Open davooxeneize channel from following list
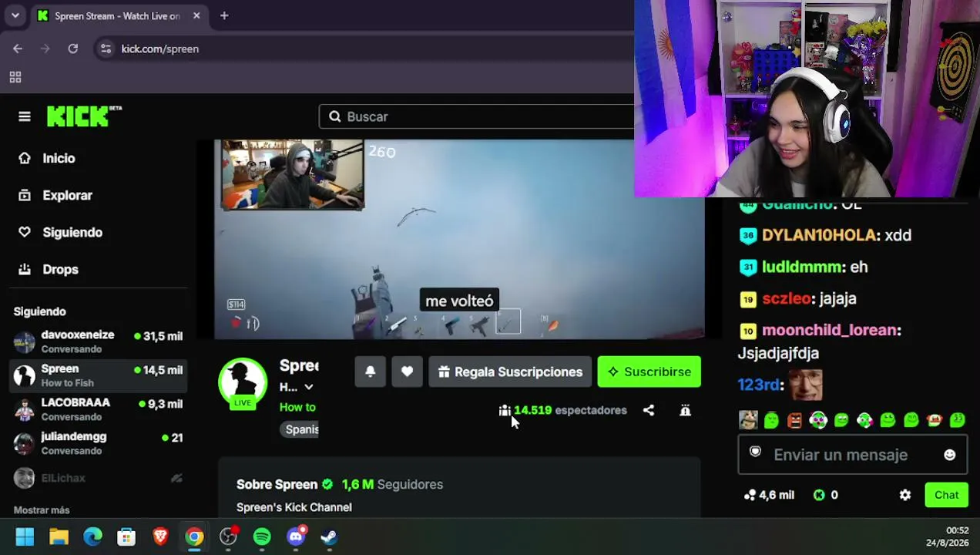Screen dimensions: 980x555 tap(99, 341)
